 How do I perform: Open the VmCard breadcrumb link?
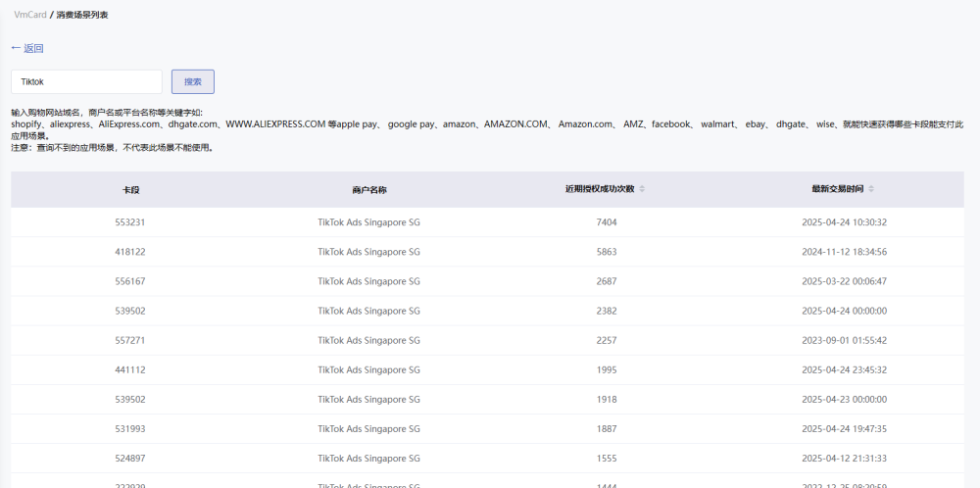coord(30,15)
